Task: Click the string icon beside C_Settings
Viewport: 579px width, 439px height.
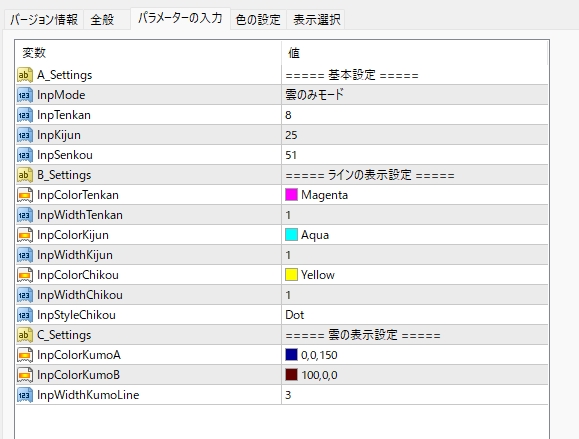Action: click(x=25, y=335)
